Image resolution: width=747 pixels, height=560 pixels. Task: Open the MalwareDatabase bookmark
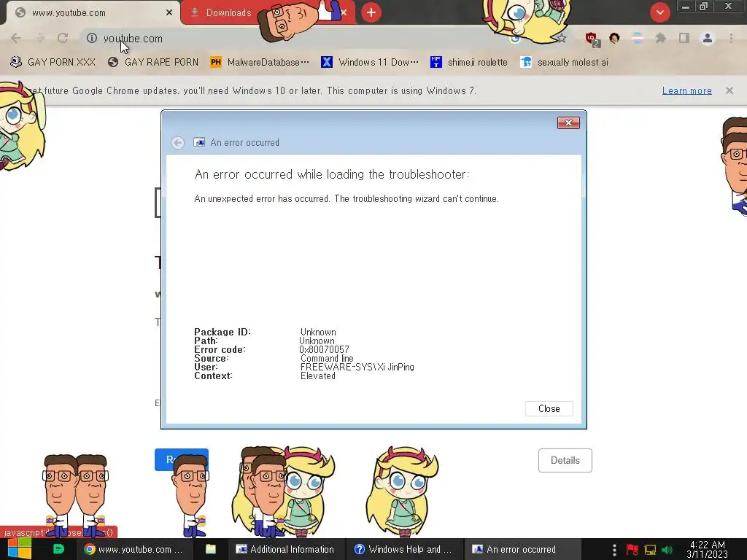(x=260, y=63)
